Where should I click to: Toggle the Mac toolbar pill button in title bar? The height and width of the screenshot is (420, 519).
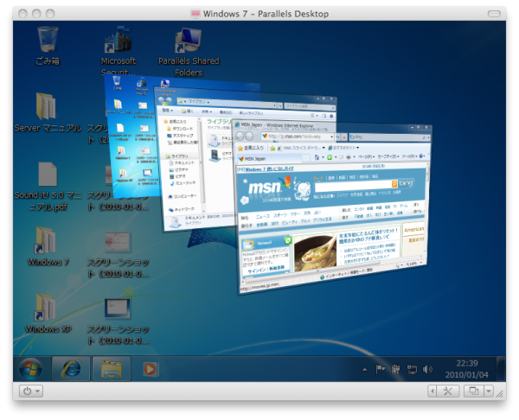coord(494,14)
